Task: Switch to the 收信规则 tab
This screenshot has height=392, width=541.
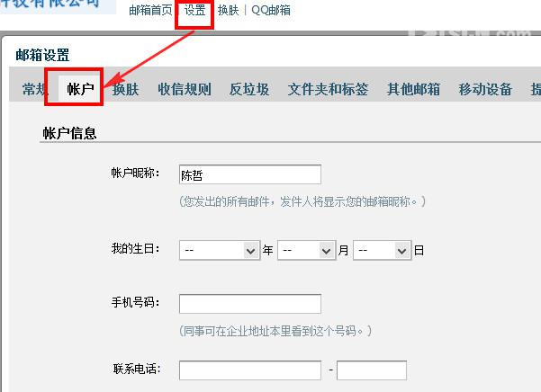Action: [x=185, y=89]
